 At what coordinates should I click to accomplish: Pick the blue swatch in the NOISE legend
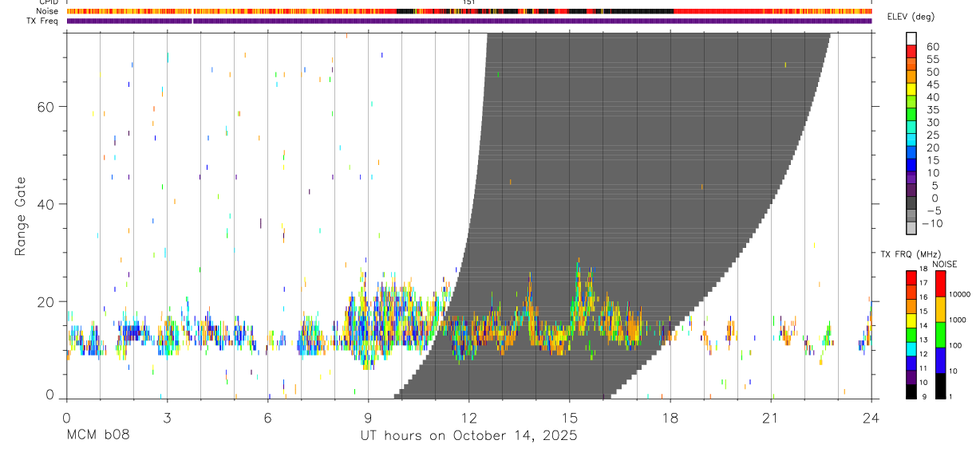tap(941, 360)
